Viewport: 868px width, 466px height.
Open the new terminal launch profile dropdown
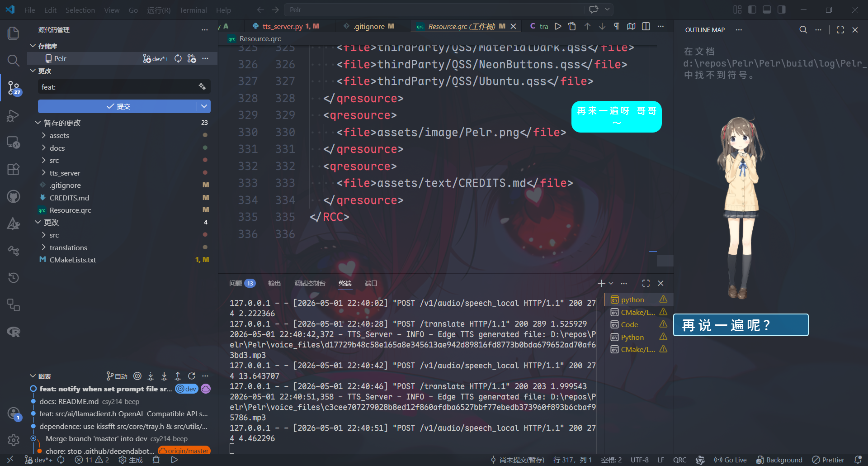611,283
